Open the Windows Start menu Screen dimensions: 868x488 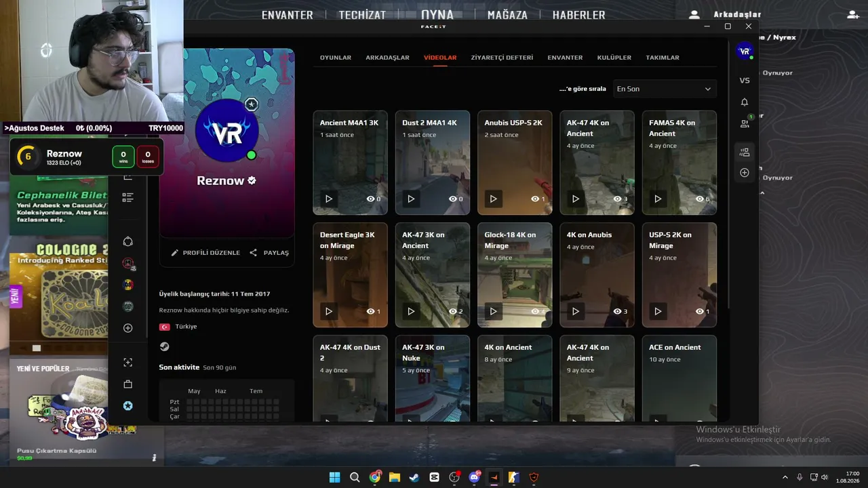[x=334, y=477]
